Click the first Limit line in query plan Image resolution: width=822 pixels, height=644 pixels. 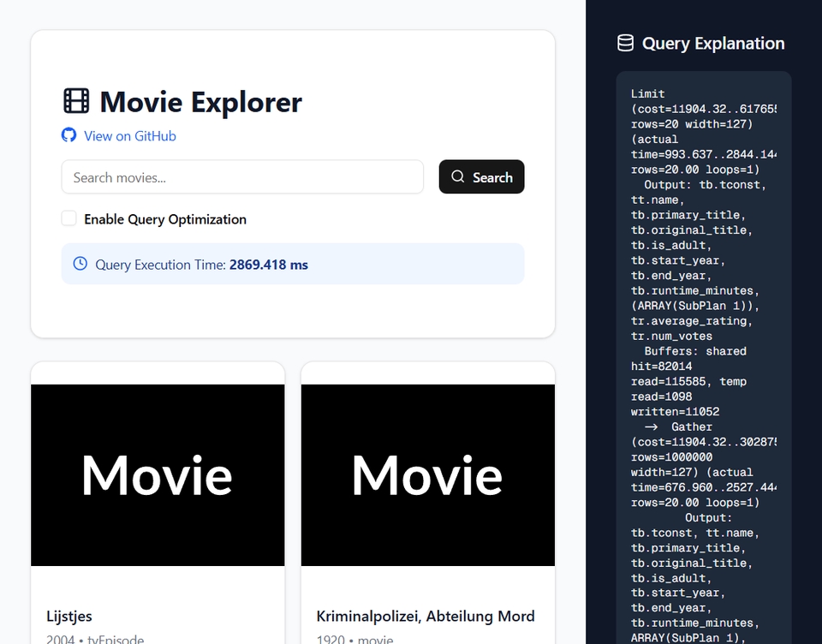pos(648,94)
